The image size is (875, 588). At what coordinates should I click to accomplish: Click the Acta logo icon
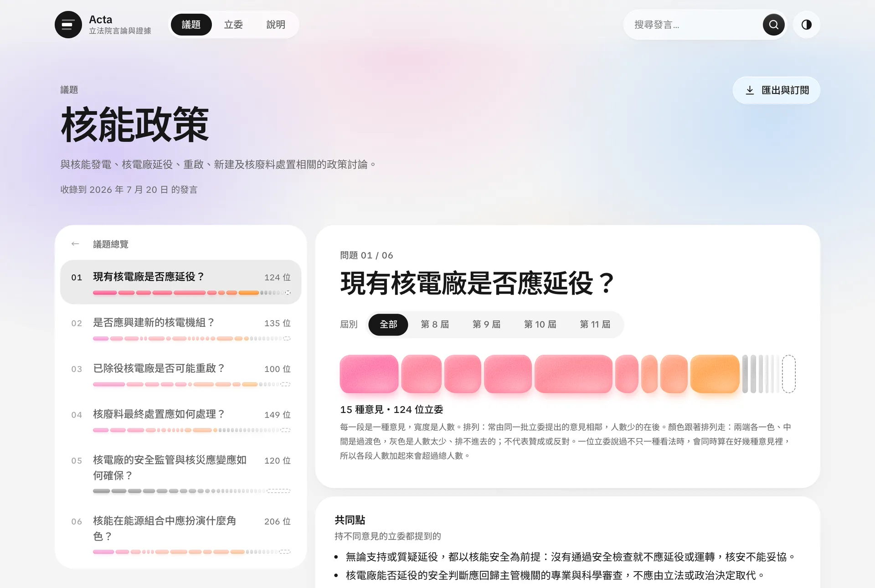point(68,25)
